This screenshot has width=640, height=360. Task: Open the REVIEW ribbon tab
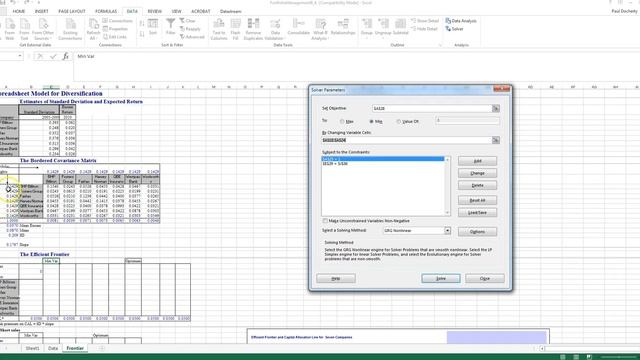(x=155, y=11)
